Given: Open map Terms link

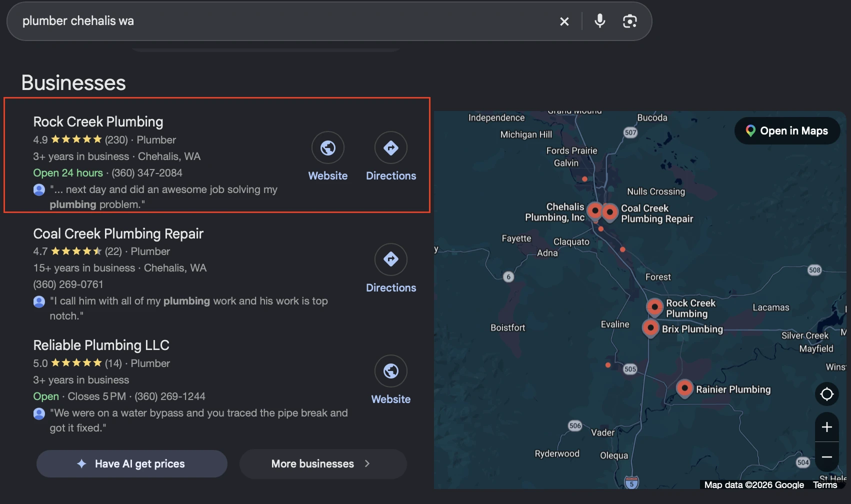Looking at the screenshot, I should click(824, 484).
